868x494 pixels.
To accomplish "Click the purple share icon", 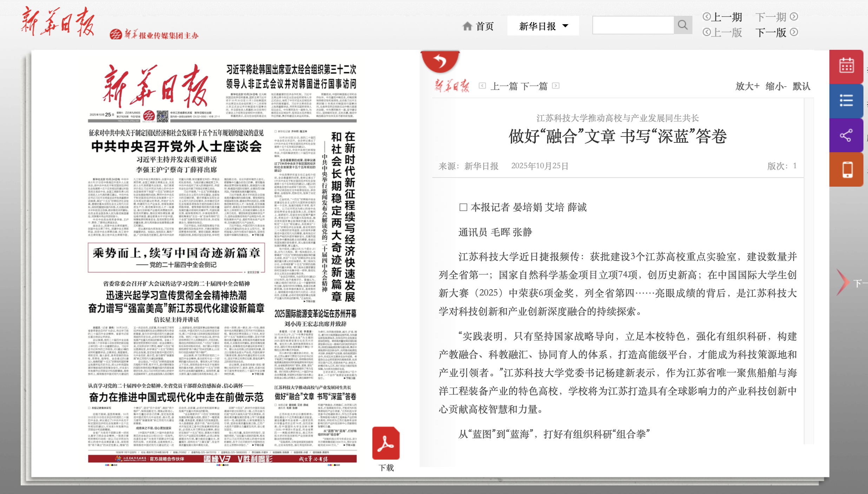I will click(x=846, y=135).
